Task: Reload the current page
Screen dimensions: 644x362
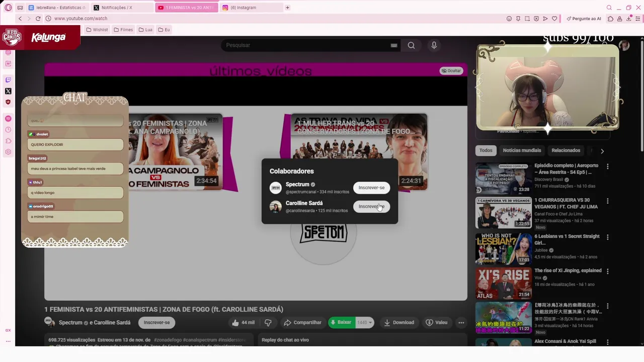Action: (x=38, y=19)
